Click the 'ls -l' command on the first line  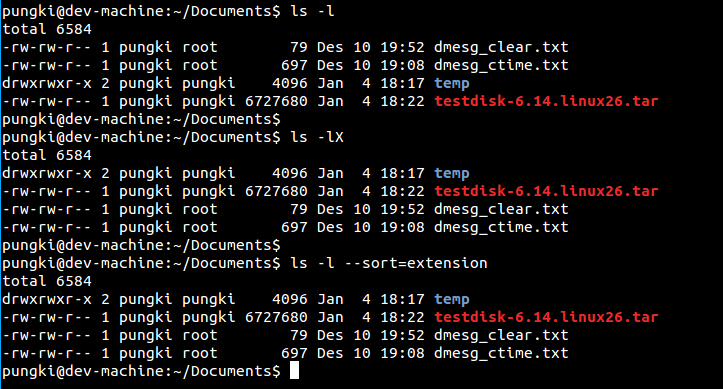click(312, 11)
